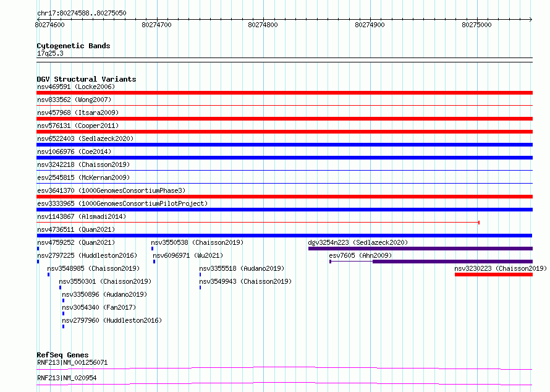Click the 80274800 ruler position label
Image resolution: width=550 pixels, height=392 pixels.
point(263,25)
